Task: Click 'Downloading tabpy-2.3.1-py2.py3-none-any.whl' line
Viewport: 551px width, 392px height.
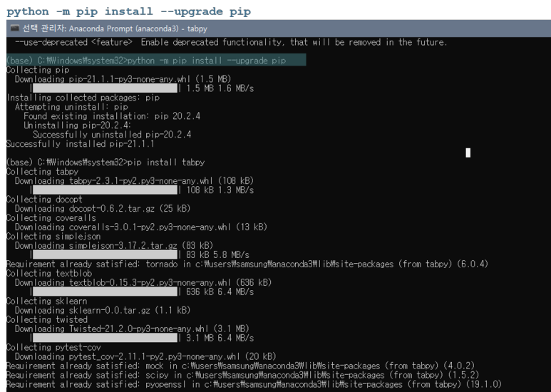Action: (x=134, y=180)
